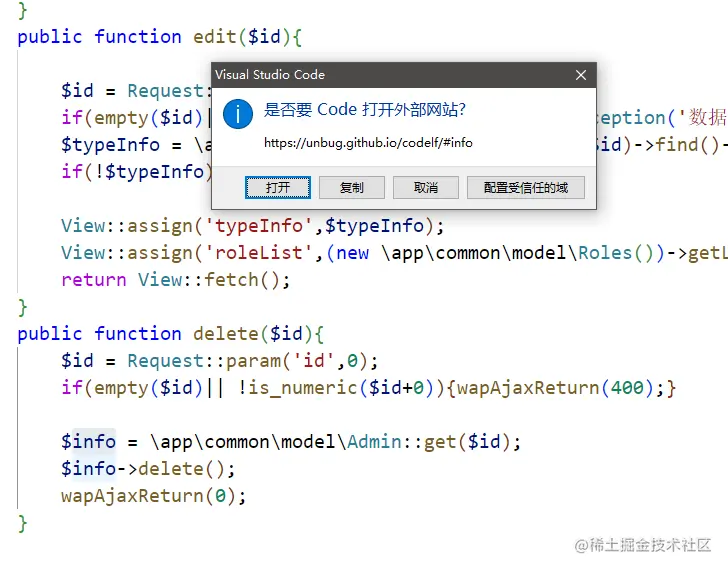Click the if(!$typeInfo) line

click(x=136, y=172)
